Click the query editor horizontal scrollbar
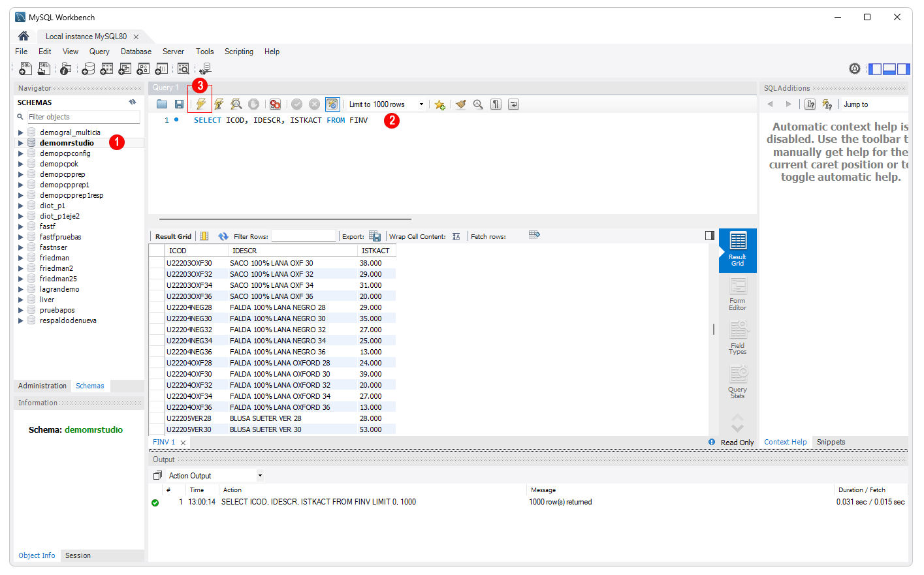This screenshot has width=924, height=575. 285,219
